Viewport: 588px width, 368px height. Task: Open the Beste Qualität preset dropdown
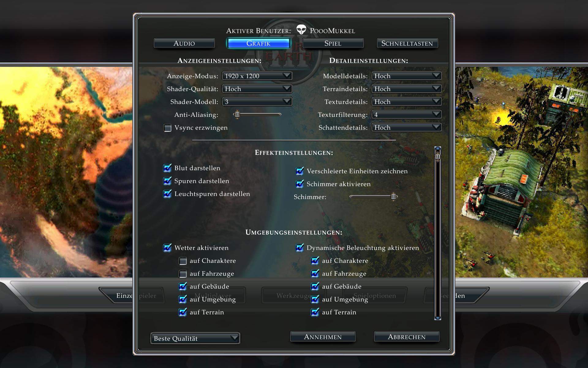[x=195, y=338]
